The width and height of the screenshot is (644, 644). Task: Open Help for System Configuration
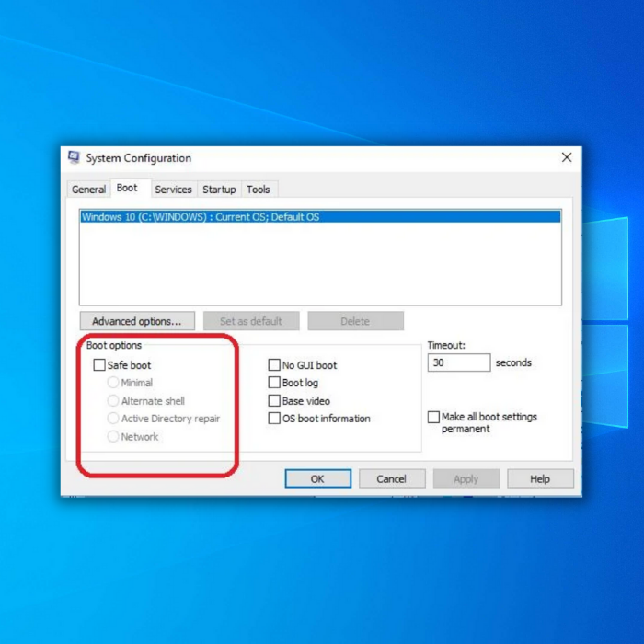(540, 479)
